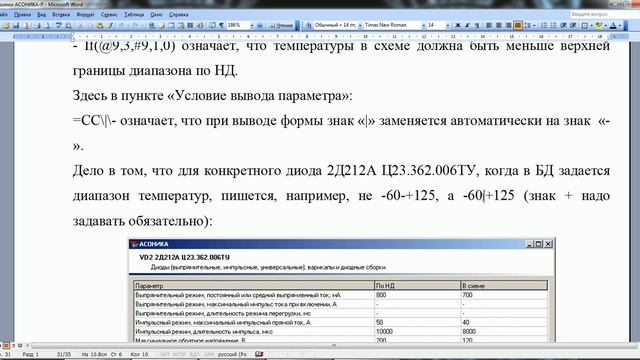Open the Правка menu

coord(22,14)
